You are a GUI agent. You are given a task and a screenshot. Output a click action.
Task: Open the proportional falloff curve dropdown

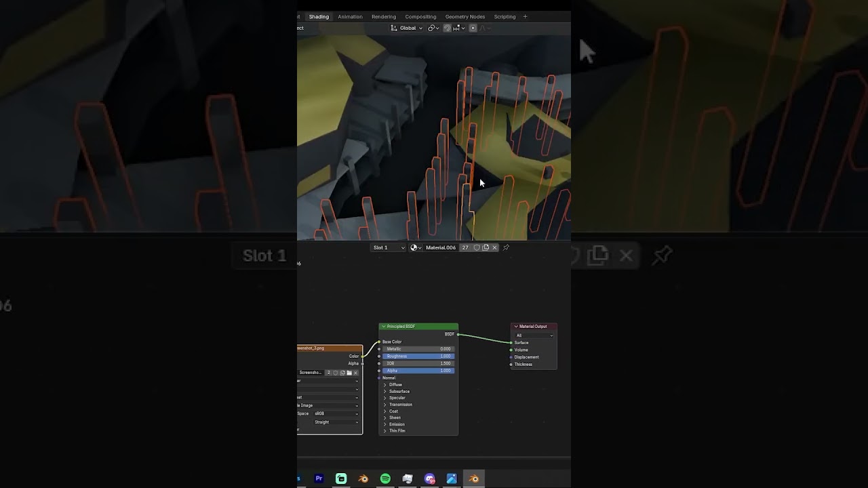(x=485, y=28)
